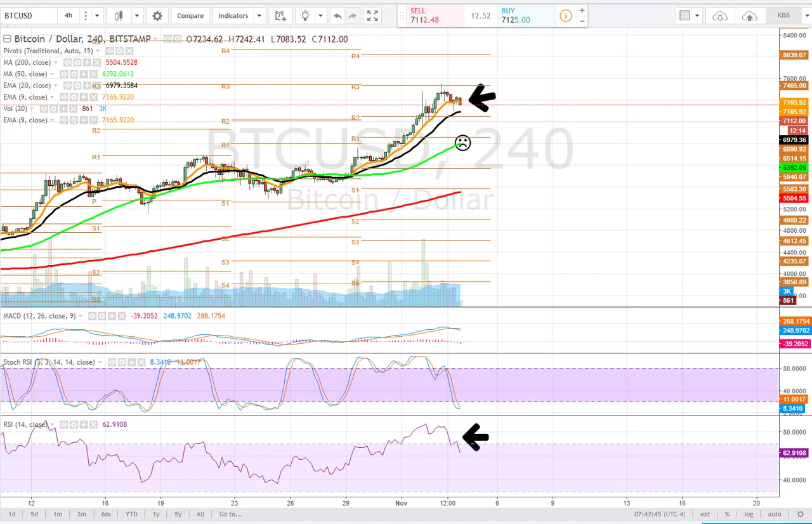Switch the range to 5d
This screenshot has height=524, width=812.
(34, 514)
